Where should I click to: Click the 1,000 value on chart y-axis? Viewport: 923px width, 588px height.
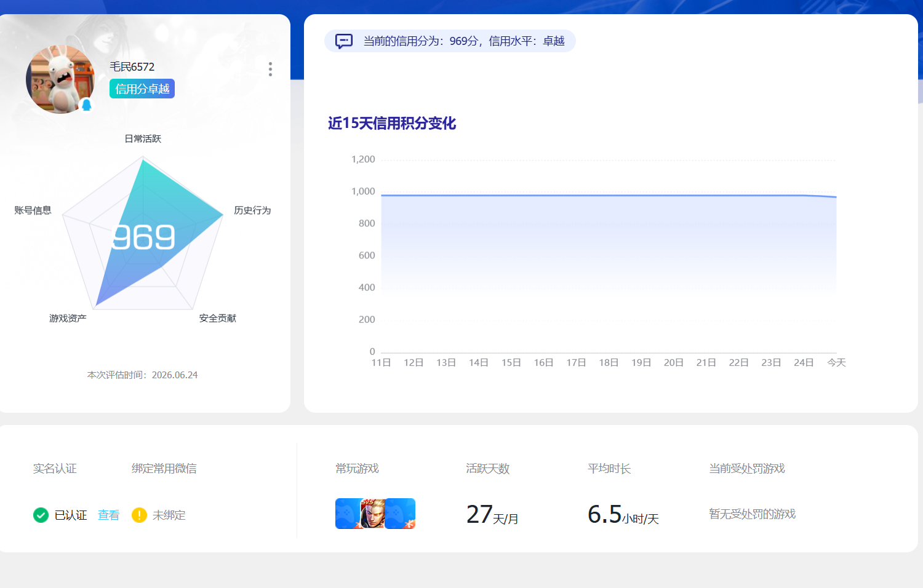click(363, 191)
